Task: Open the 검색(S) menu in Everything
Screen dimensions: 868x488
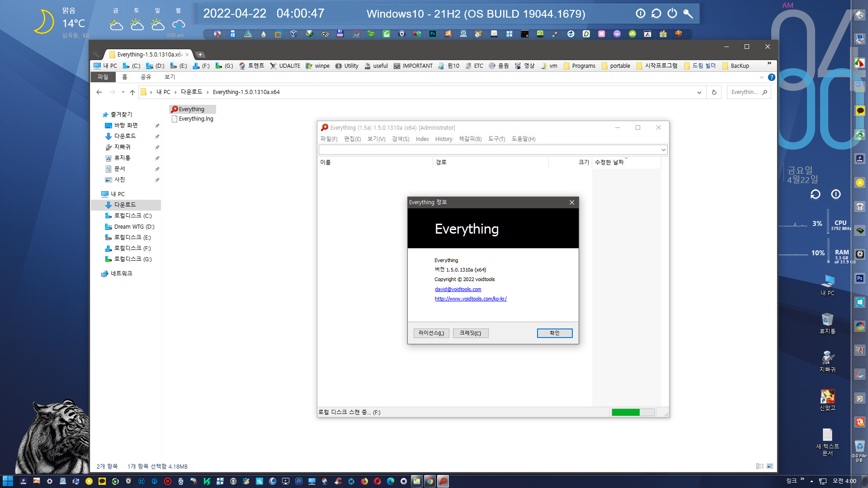Action: 401,139
